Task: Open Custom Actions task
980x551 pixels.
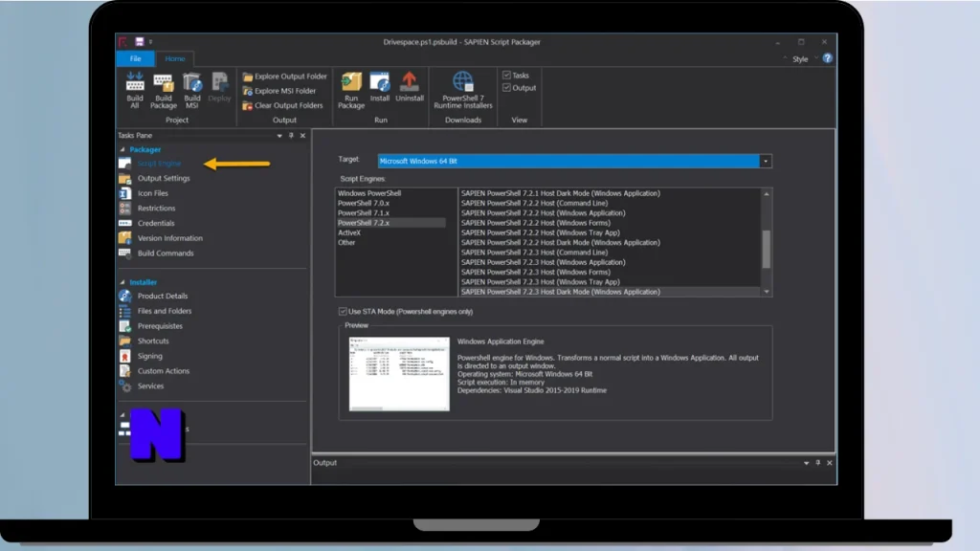Action: coord(163,371)
